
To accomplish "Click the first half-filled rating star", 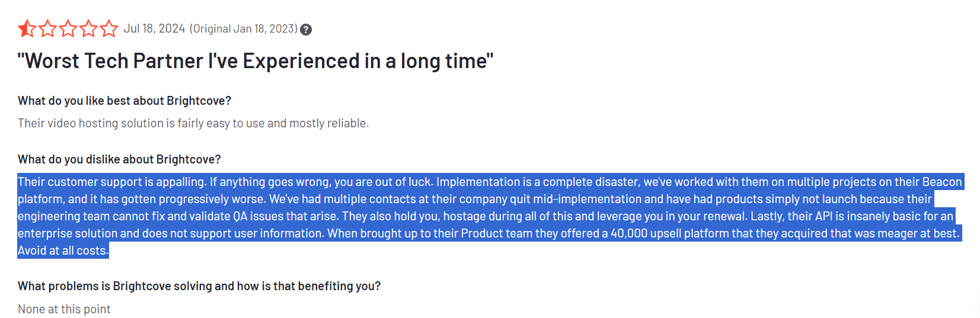I will click(27, 28).
